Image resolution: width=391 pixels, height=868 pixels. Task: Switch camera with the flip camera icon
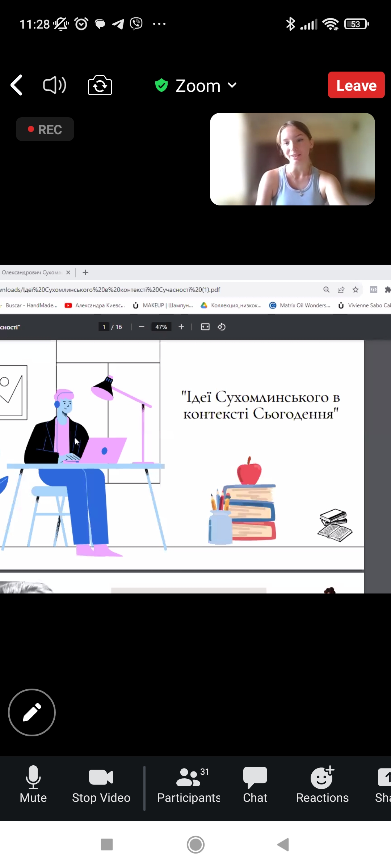point(100,86)
